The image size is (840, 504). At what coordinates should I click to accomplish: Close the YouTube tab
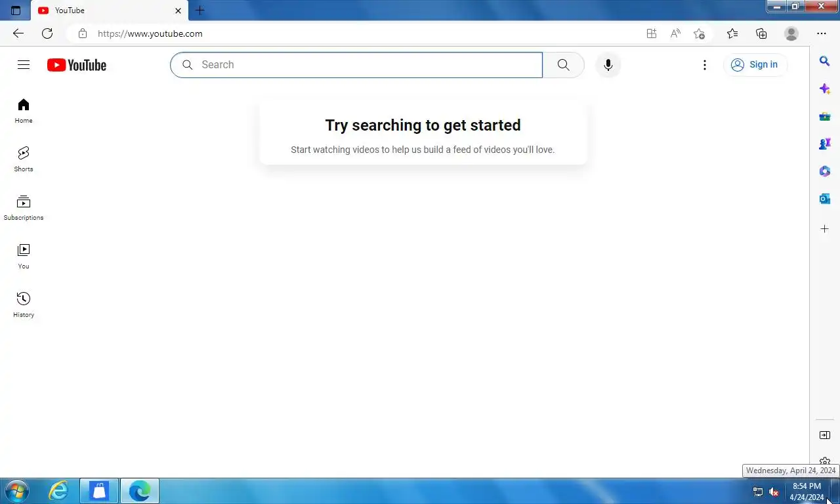[178, 10]
